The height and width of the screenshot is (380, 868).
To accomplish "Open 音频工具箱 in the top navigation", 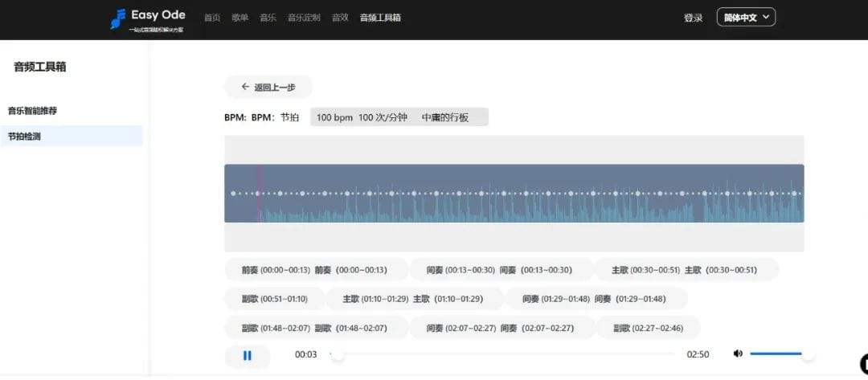I will 380,18.
